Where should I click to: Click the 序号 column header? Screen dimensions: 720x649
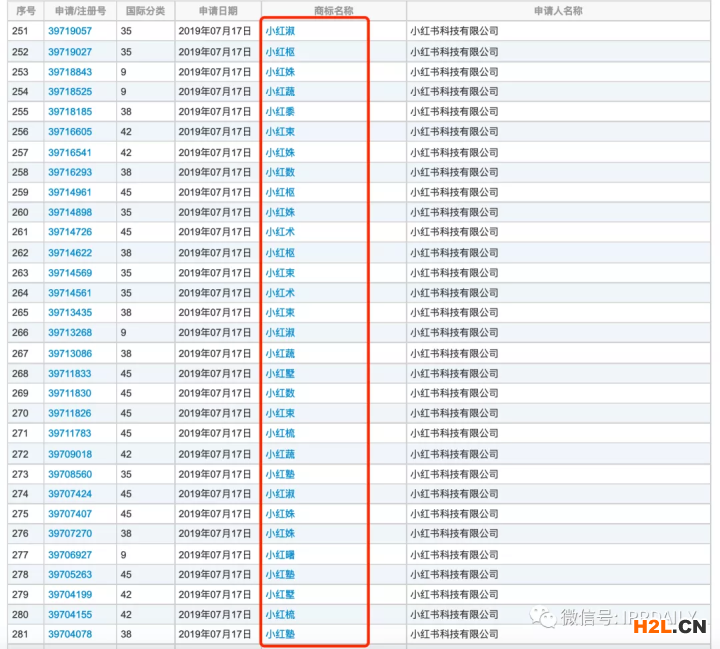click(x=26, y=11)
